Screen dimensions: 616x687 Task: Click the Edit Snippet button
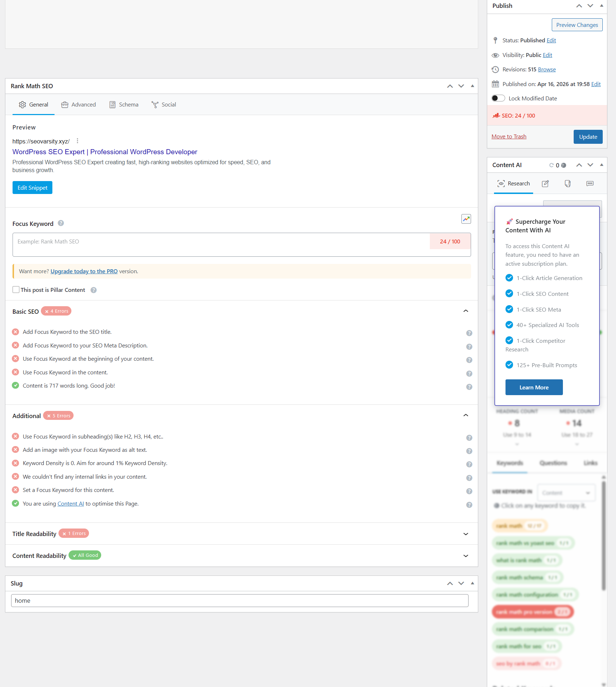click(x=32, y=188)
